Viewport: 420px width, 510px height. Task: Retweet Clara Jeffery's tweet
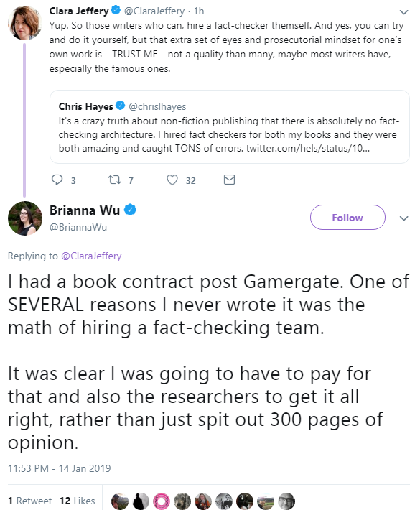click(114, 180)
